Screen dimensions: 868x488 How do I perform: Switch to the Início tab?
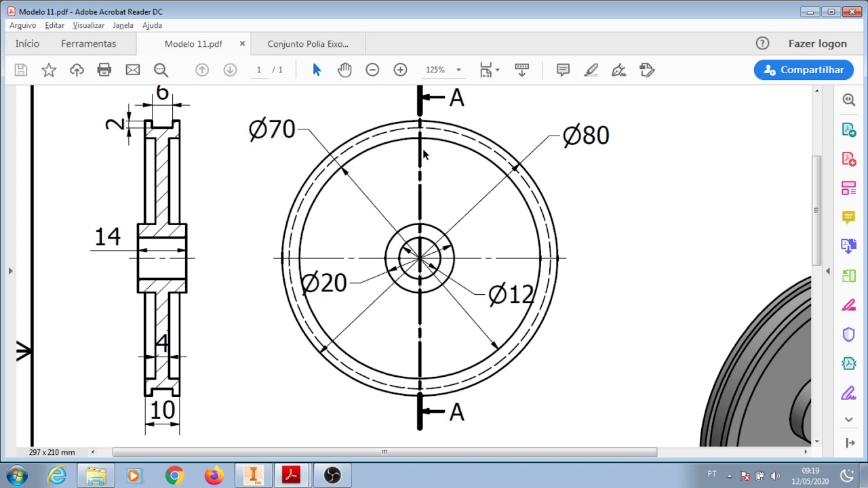[27, 43]
